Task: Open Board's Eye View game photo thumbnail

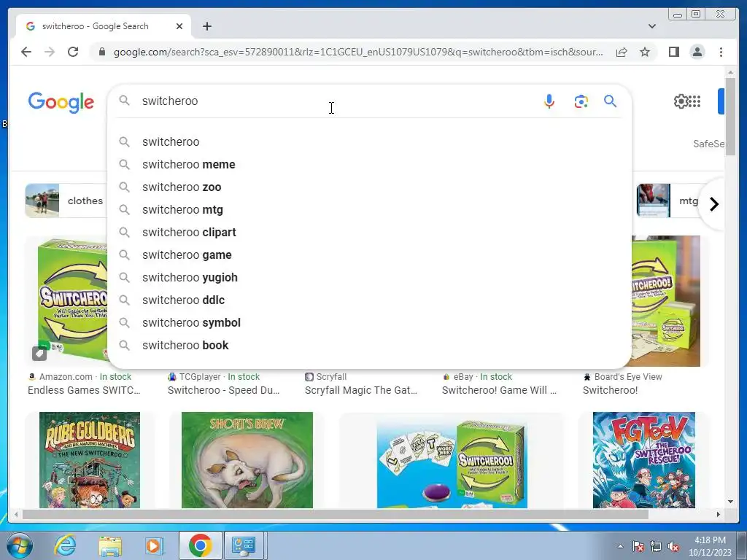Action: (x=666, y=301)
